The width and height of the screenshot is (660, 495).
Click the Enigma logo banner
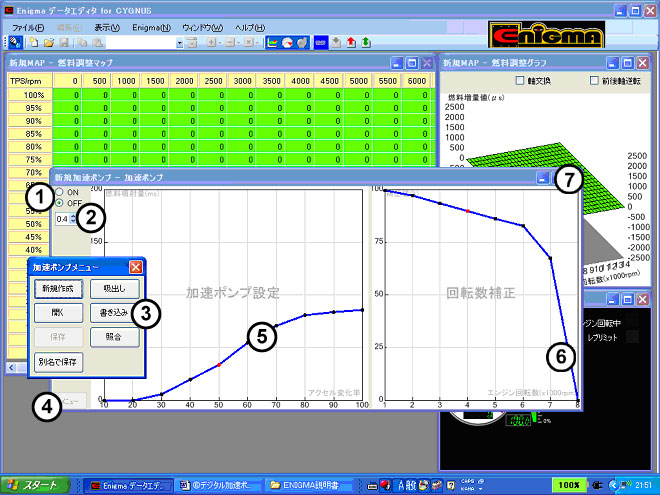click(x=546, y=35)
